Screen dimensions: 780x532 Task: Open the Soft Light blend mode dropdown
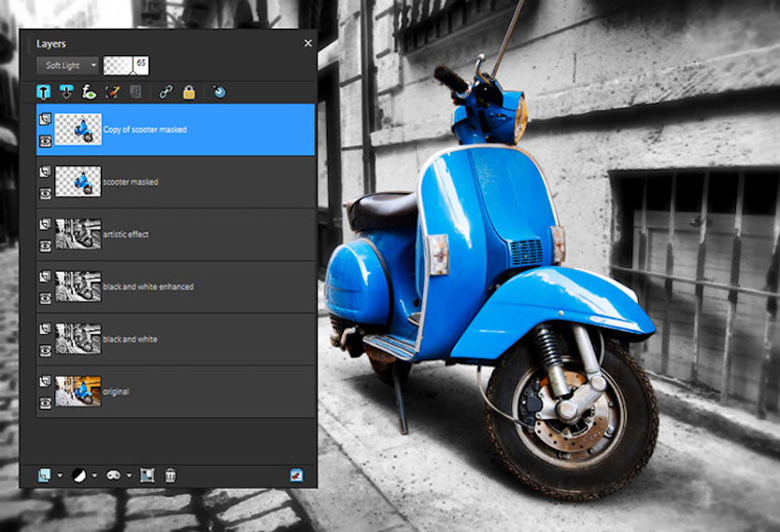67,65
